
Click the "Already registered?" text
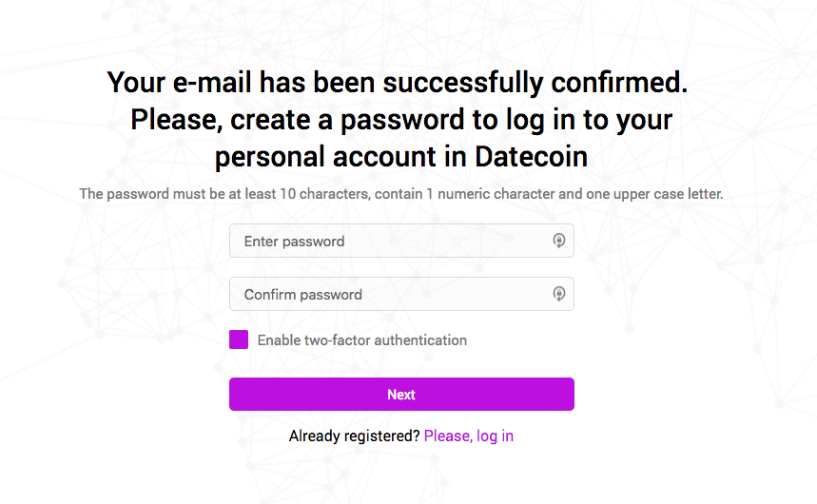(x=354, y=436)
